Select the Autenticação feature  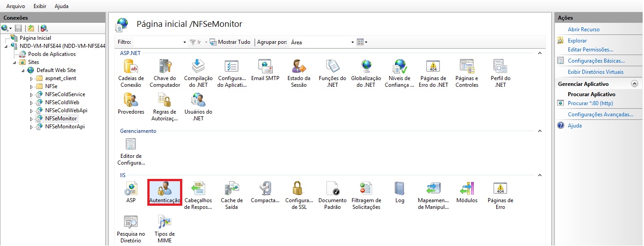(165, 192)
